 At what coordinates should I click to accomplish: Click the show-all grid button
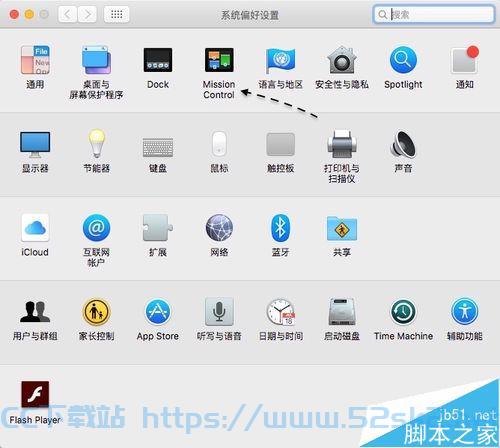pyautogui.click(x=116, y=14)
